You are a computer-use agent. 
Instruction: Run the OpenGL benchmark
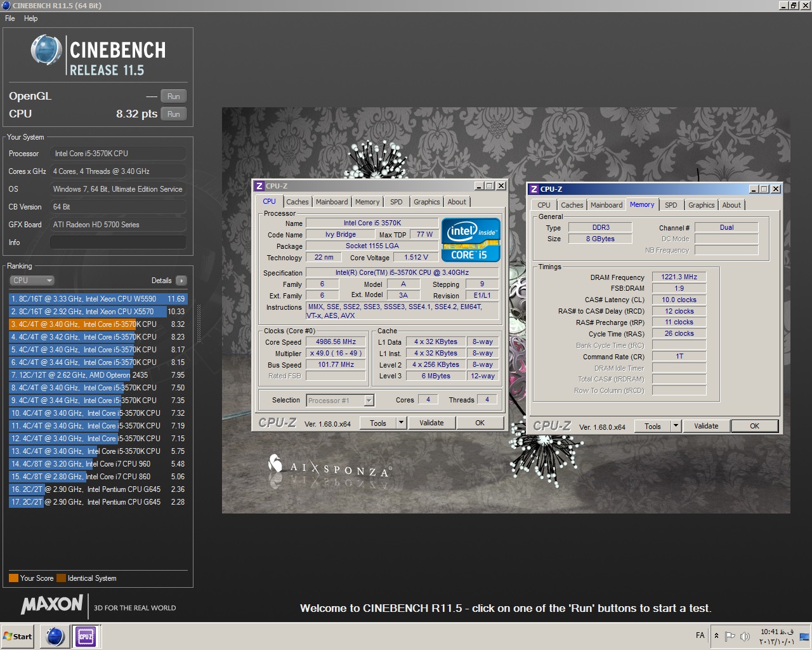173,96
